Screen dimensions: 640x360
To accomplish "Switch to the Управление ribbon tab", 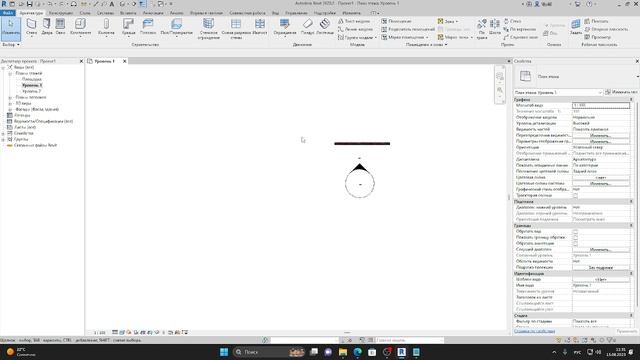I will 296,13.
